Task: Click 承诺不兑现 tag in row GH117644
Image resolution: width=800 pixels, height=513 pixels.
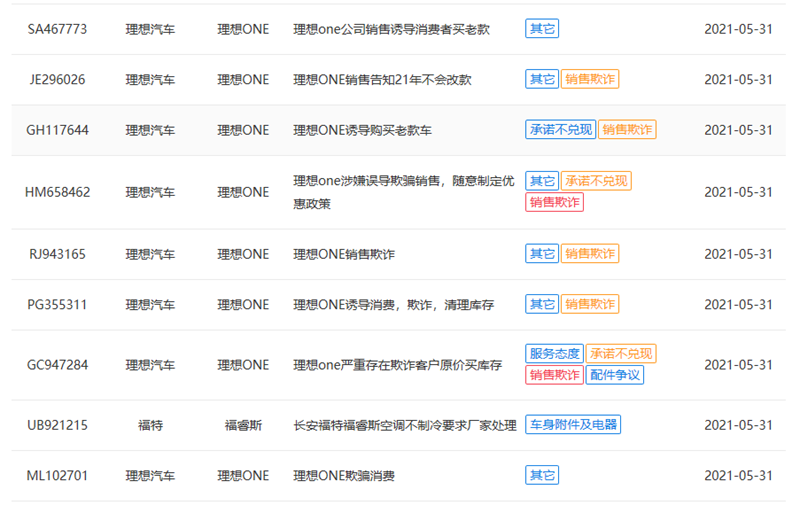Action: pyautogui.click(x=560, y=130)
